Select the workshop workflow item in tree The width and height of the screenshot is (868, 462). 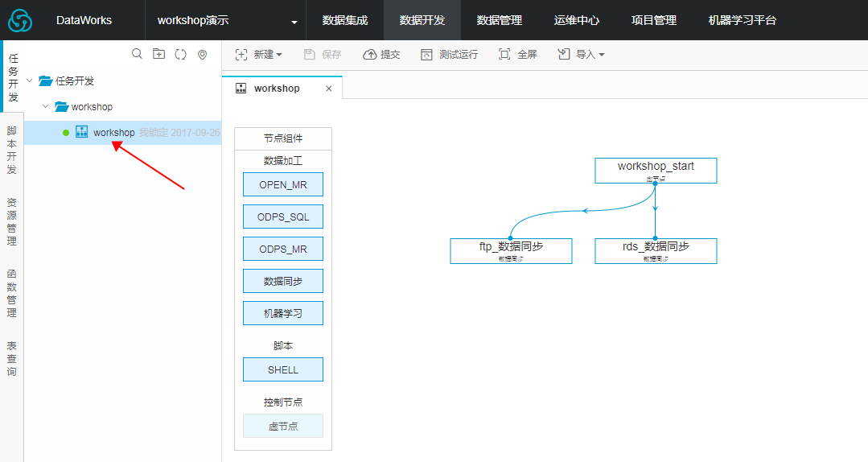pos(123,132)
